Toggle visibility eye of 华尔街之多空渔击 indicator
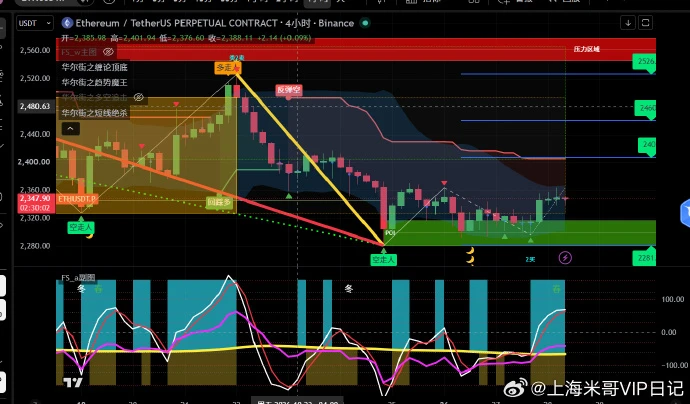 pyautogui.click(x=139, y=97)
